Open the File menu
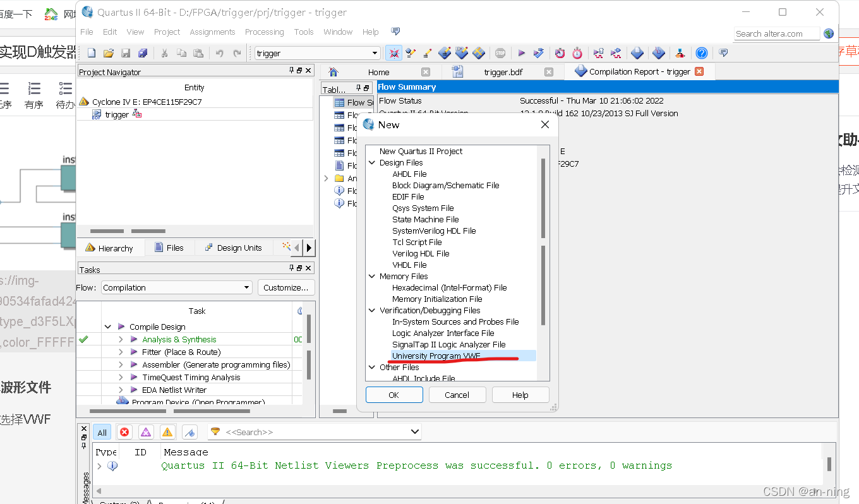 [87, 32]
